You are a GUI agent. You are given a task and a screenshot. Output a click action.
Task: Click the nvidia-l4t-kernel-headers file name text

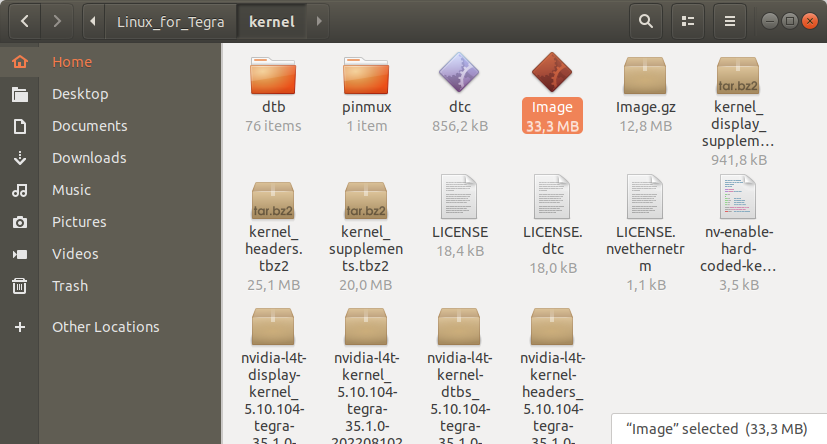point(552,400)
